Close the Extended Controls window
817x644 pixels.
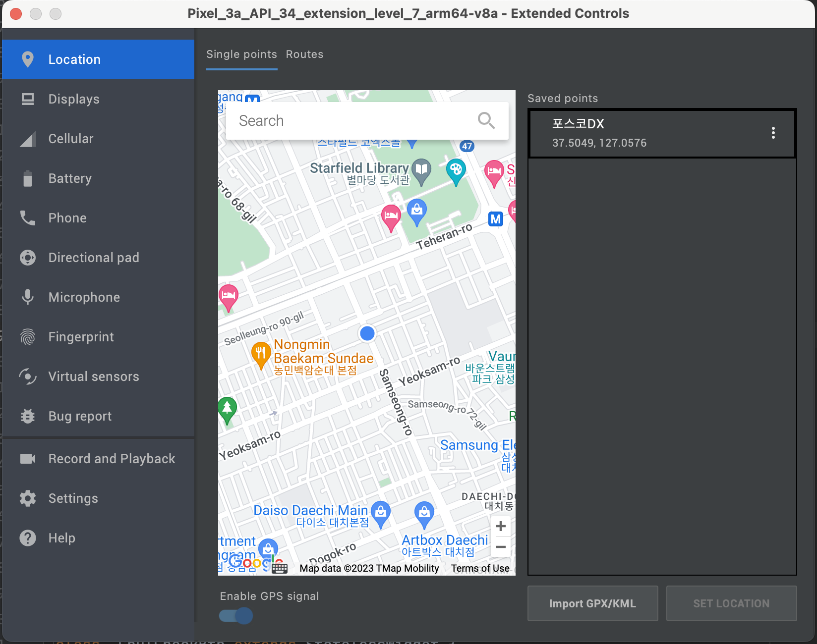tap(16, 14)
